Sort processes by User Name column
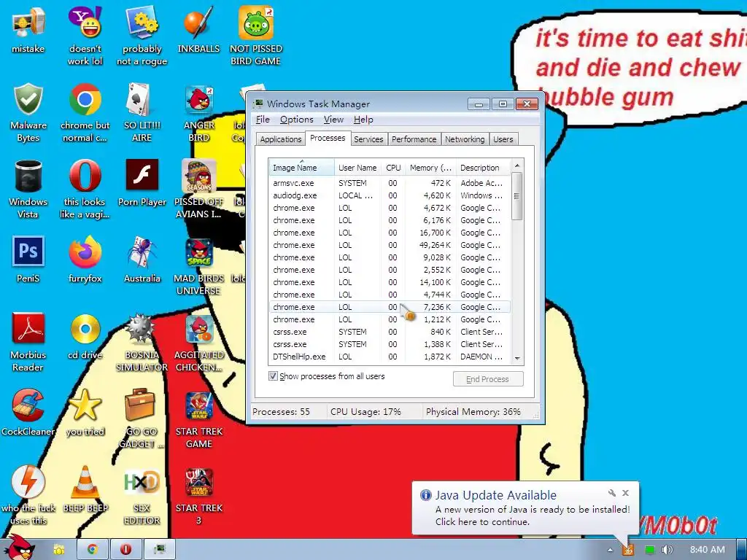Screen dimensions: 747x560 357,168
